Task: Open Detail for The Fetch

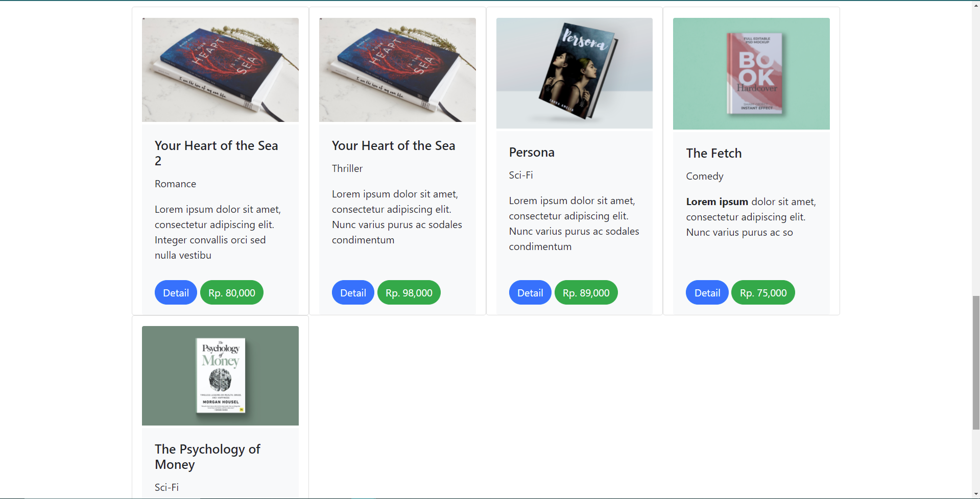Action: [x=707, y=293]
